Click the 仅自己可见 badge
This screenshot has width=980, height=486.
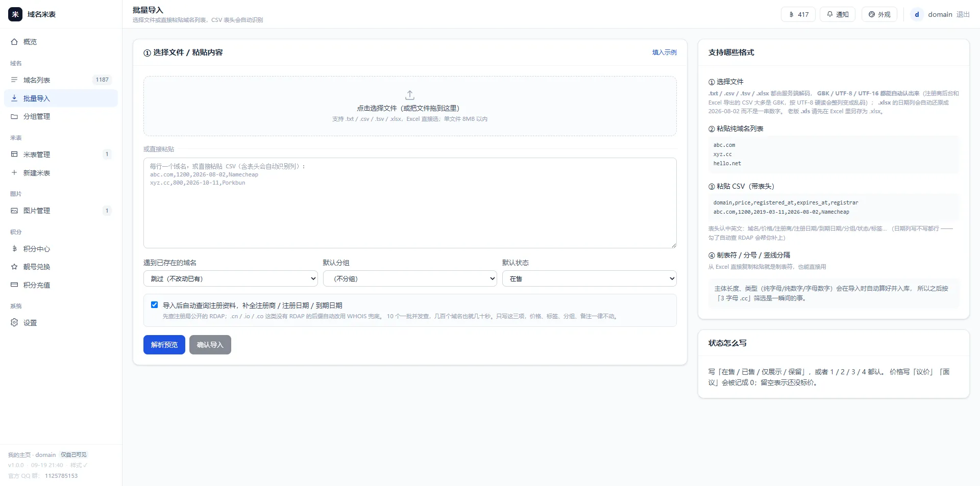(74, 455)
